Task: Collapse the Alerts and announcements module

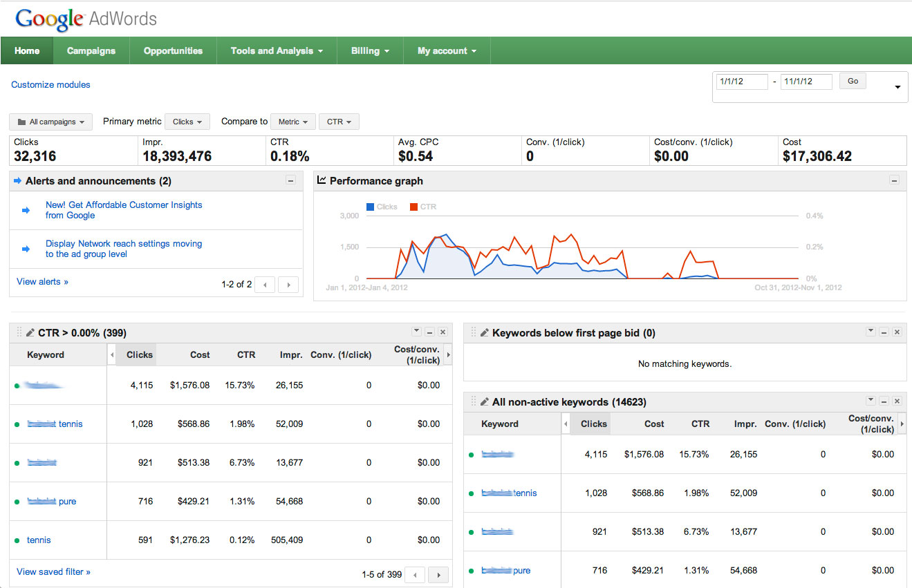Action: 290,181
